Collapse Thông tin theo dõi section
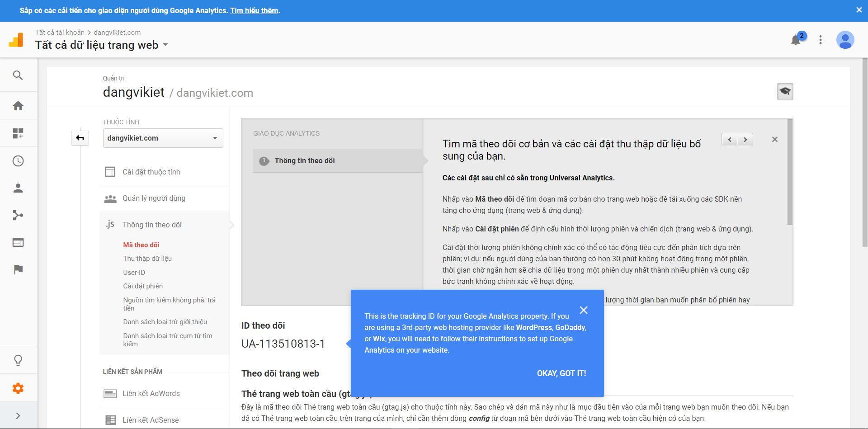 [152, 225]
